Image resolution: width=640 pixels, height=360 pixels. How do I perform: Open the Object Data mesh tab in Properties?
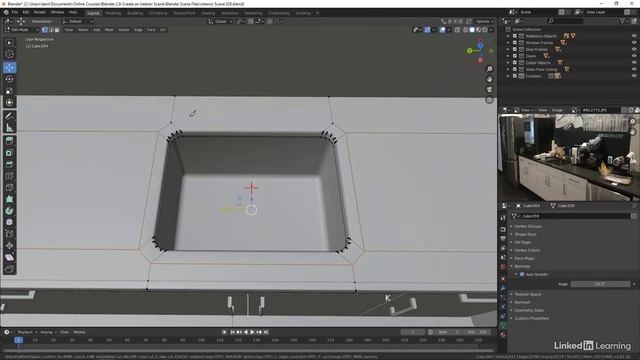503,325
